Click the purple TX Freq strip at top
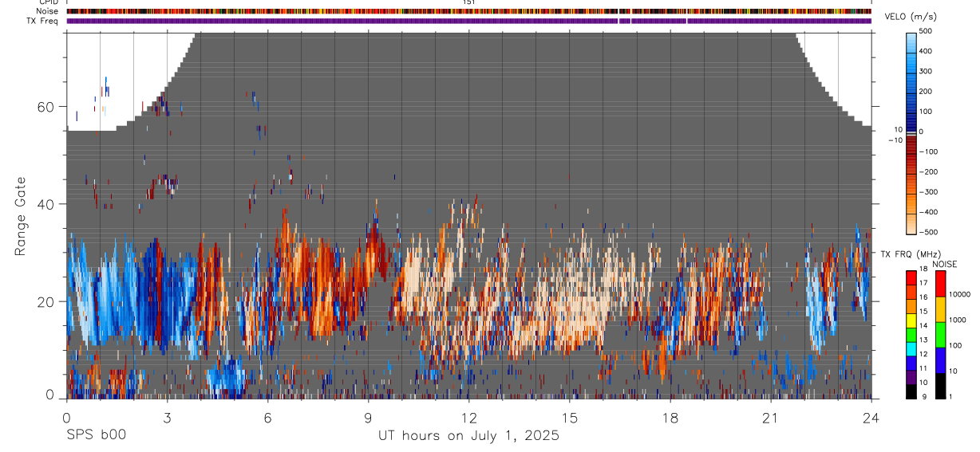The height and width of the screenshot is (452, 980). (468, 21)
